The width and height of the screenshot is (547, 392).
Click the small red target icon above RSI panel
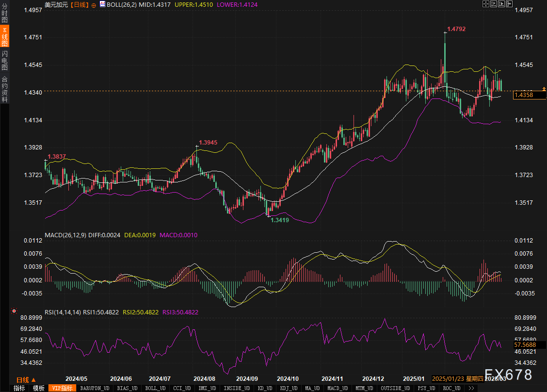[14, 311]
